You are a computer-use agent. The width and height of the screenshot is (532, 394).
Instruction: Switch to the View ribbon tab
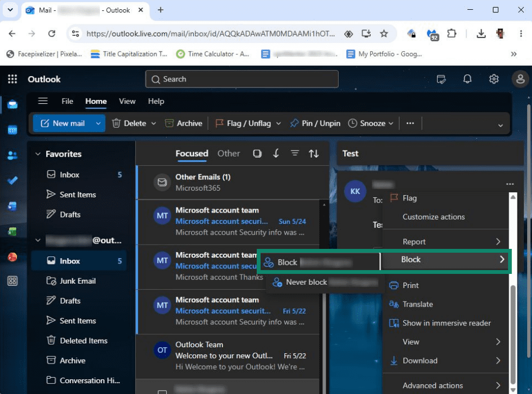tap(127, 101)
